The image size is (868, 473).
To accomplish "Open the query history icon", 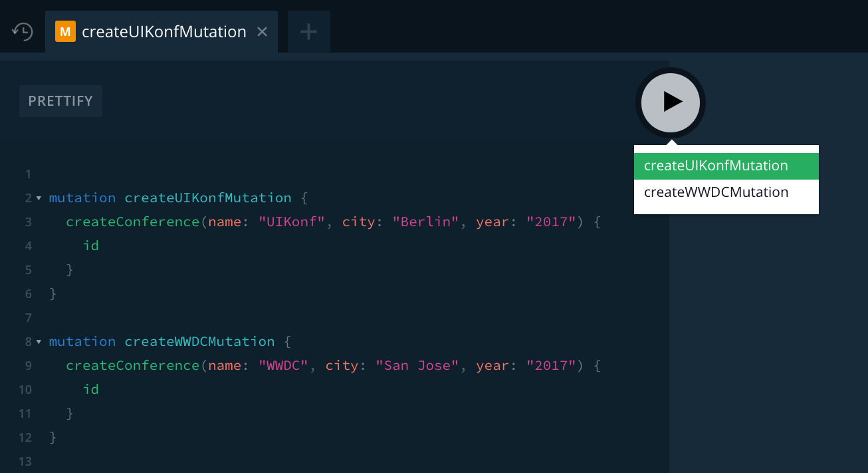I will coord(23,31).
